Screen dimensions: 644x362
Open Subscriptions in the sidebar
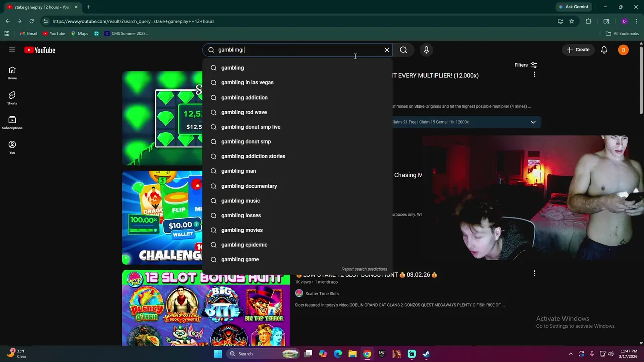pos(12,123)
